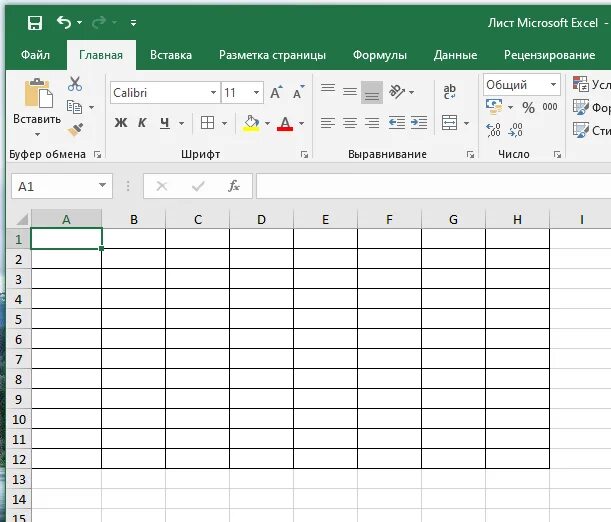The width and height of the screenshot is (611, 522).
Task: Click merge and center cells icon
Action: (x=449, y=123)
